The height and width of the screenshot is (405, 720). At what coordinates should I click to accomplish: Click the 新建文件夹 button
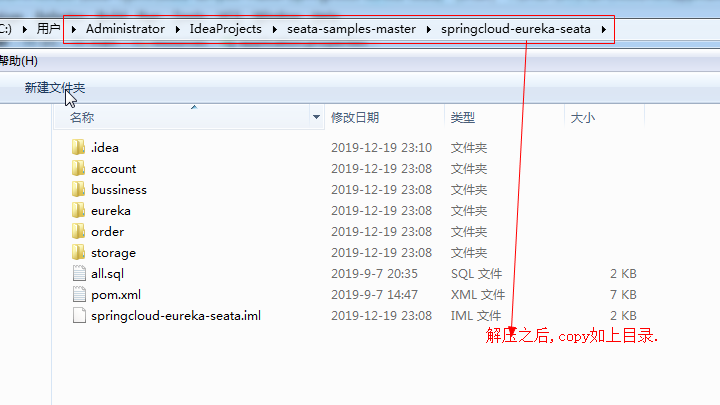click(55, 87)
